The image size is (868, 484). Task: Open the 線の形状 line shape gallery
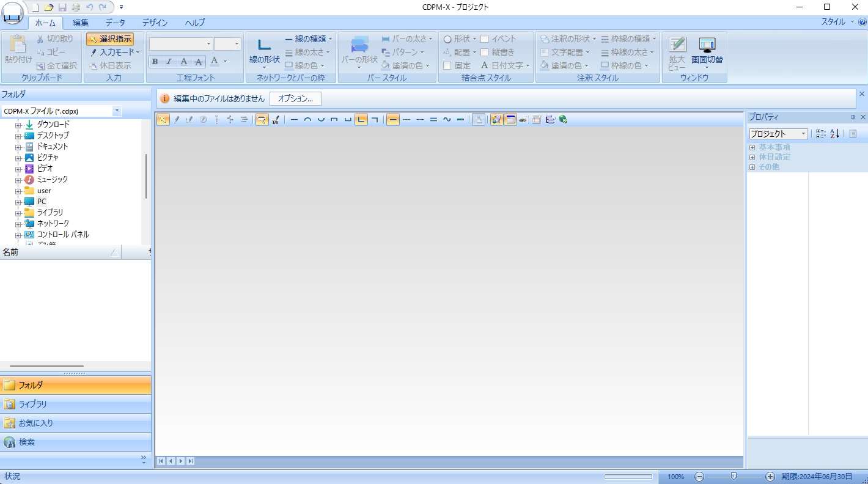(x=264, y=53)
